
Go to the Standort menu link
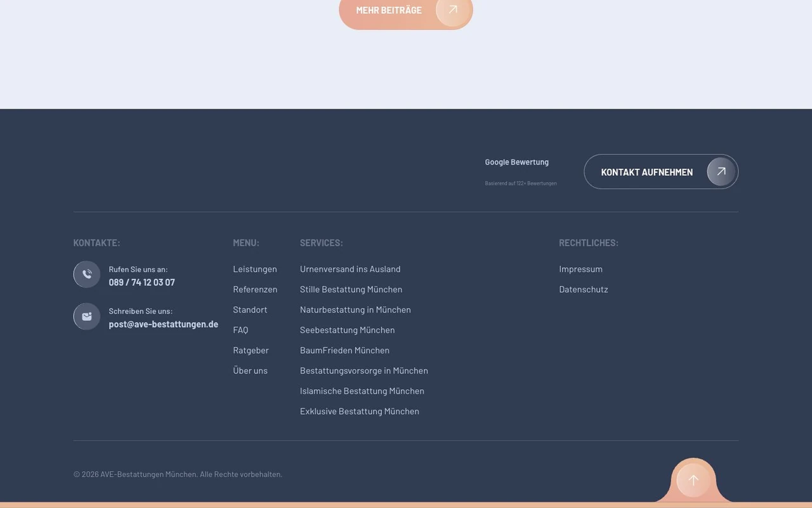pyautogui.click(x=250, y=309)
